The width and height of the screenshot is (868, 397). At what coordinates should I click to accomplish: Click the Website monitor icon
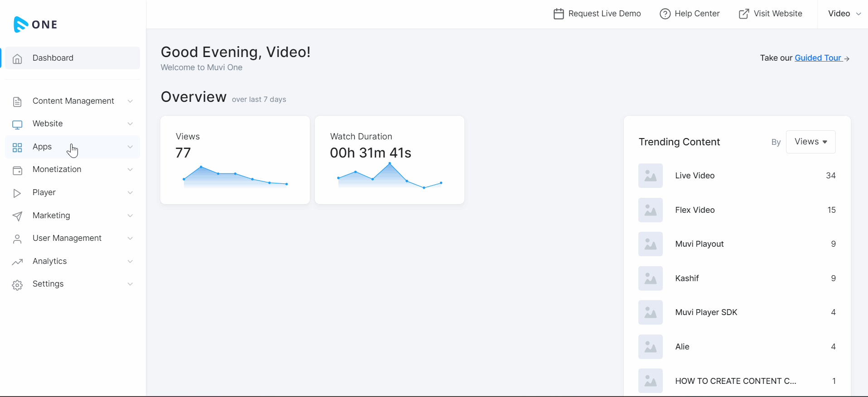[x=17, y=124]
